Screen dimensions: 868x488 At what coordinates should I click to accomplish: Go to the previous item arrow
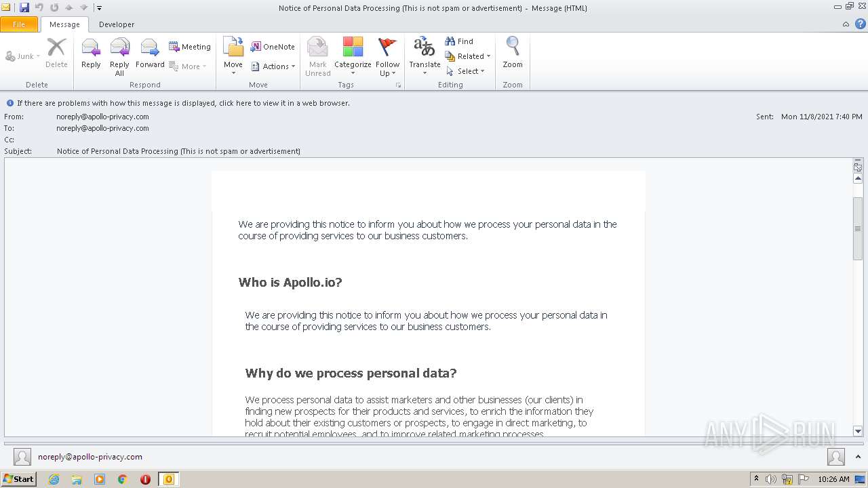coord(68,7)
